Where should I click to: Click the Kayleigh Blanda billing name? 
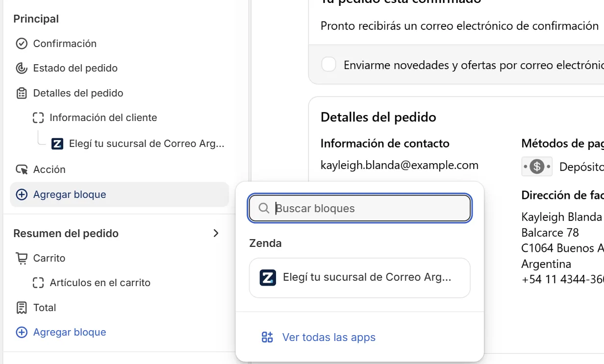click(561, 217)
